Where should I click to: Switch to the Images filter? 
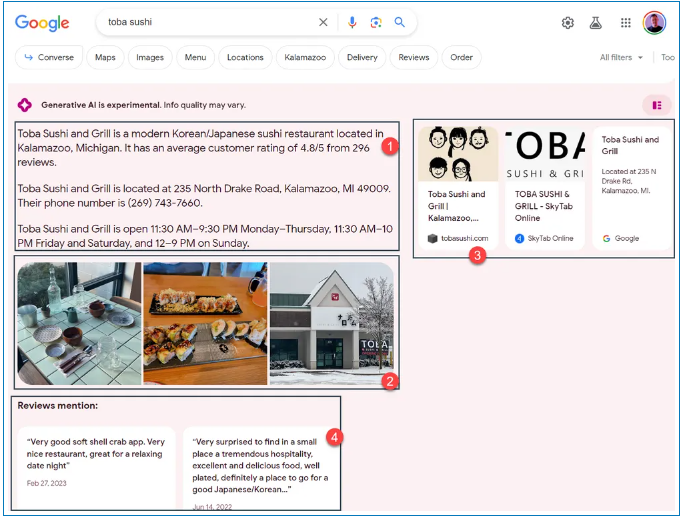150,57
